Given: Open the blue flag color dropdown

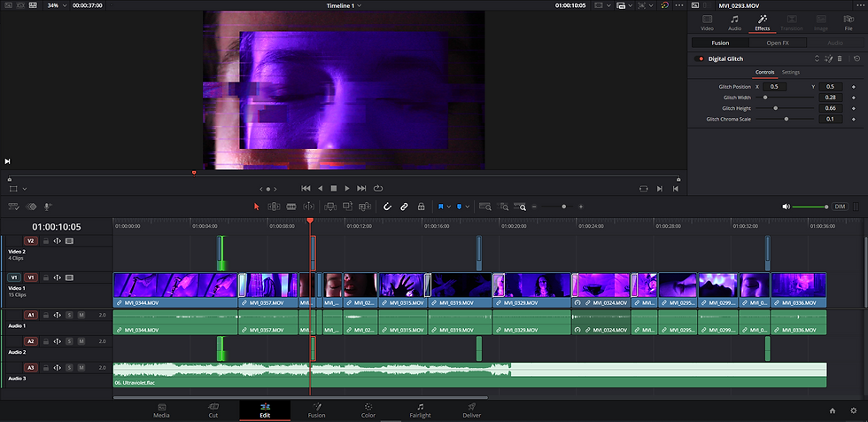Looking at the screenshot, I should [449, 206].
